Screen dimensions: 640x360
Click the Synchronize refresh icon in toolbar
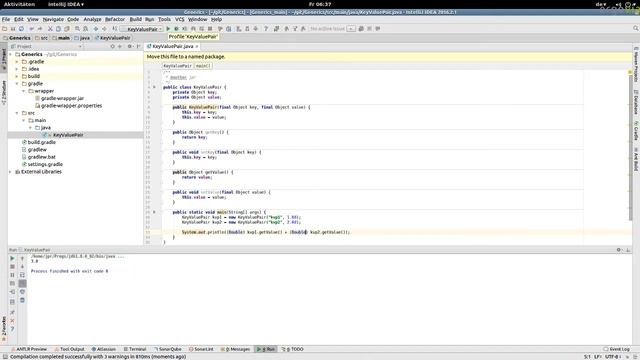click(x=22, y=29)
